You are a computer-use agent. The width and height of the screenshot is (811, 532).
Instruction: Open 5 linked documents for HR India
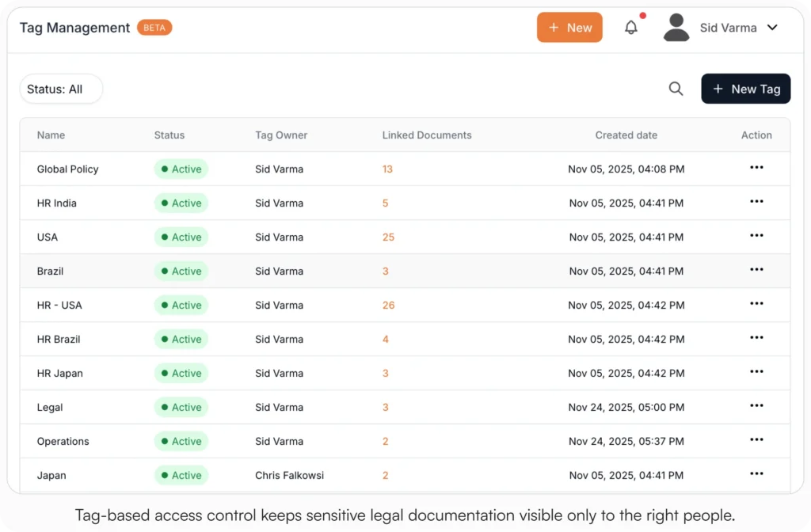tap(386, 203)
